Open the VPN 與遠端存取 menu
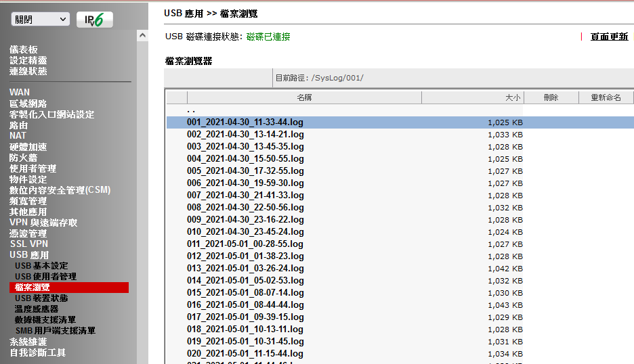 coord(43,223)
